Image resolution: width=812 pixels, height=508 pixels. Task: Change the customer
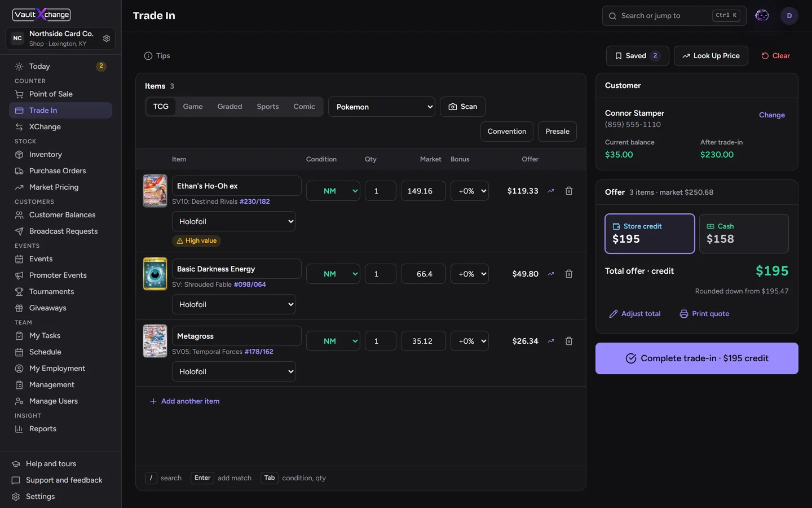(x=772, y=115)
